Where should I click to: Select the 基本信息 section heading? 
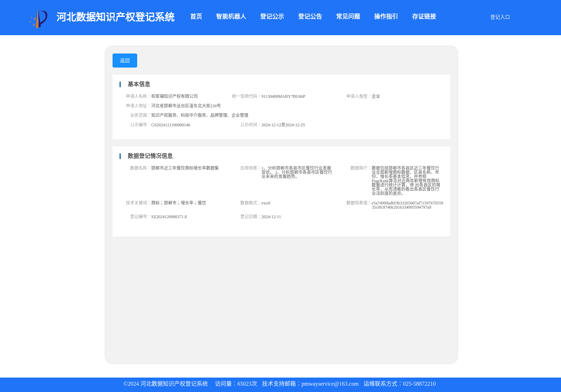(139, 84)
